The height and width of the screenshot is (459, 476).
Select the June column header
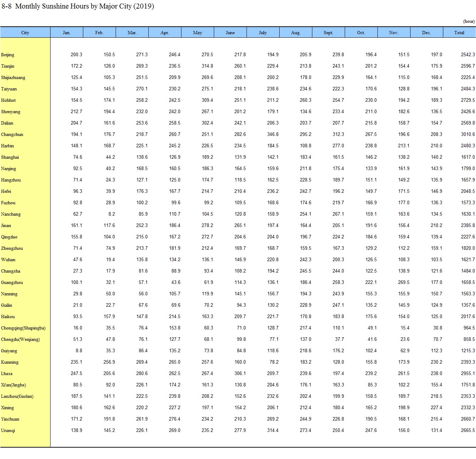point(230,32)
